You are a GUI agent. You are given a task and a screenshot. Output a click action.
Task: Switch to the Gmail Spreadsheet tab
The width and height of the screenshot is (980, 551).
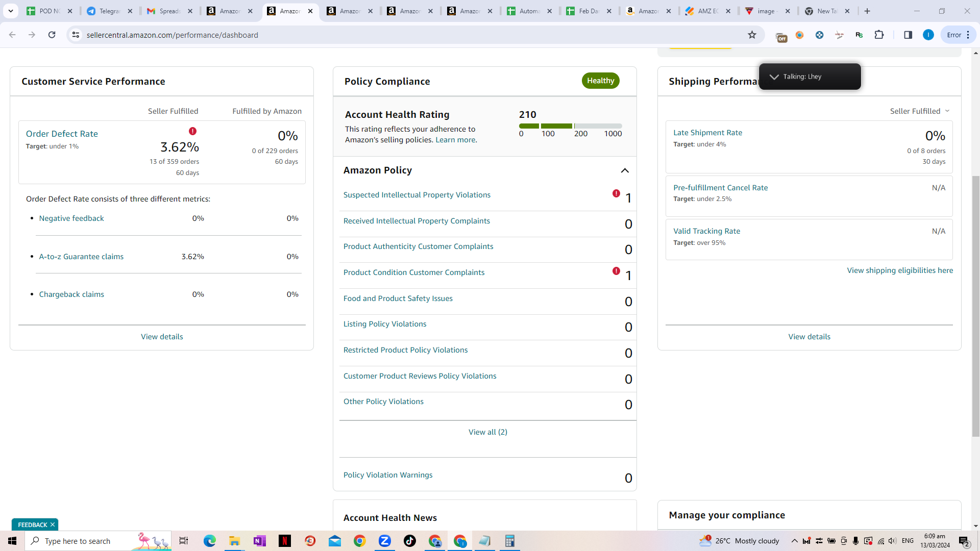[x=170, y=11]
